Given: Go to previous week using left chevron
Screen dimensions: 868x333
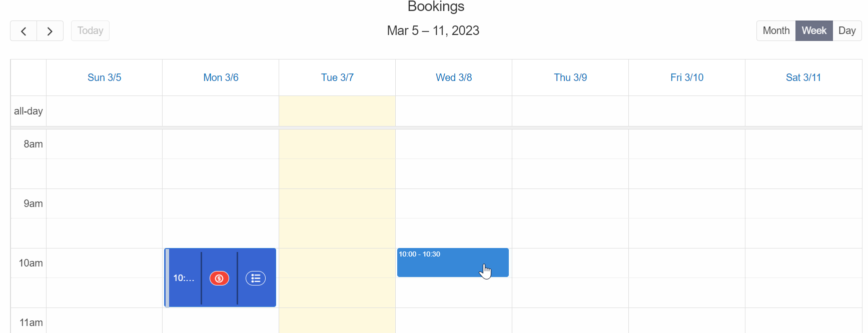Looking at the screenshot, I should (24, 31).
